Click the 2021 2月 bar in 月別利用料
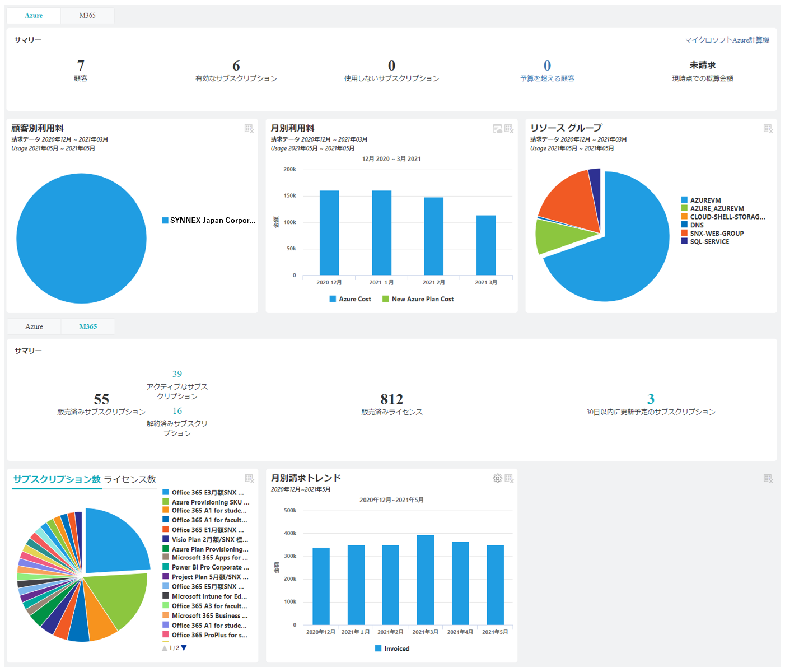The width and height of the screenshot is (785, 672). pos(434,236)
